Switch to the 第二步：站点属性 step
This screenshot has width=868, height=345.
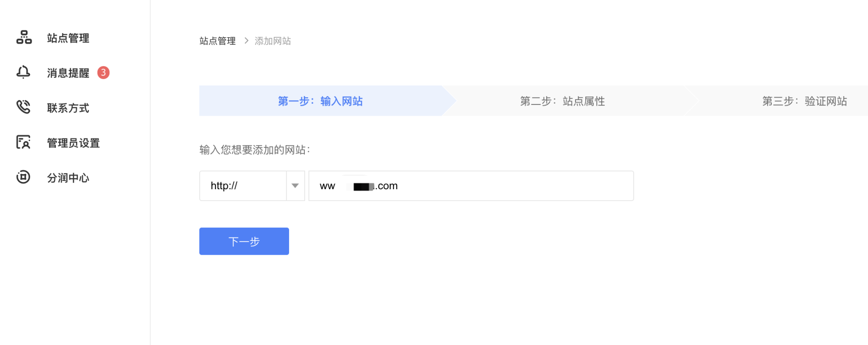tap(562, 101)
